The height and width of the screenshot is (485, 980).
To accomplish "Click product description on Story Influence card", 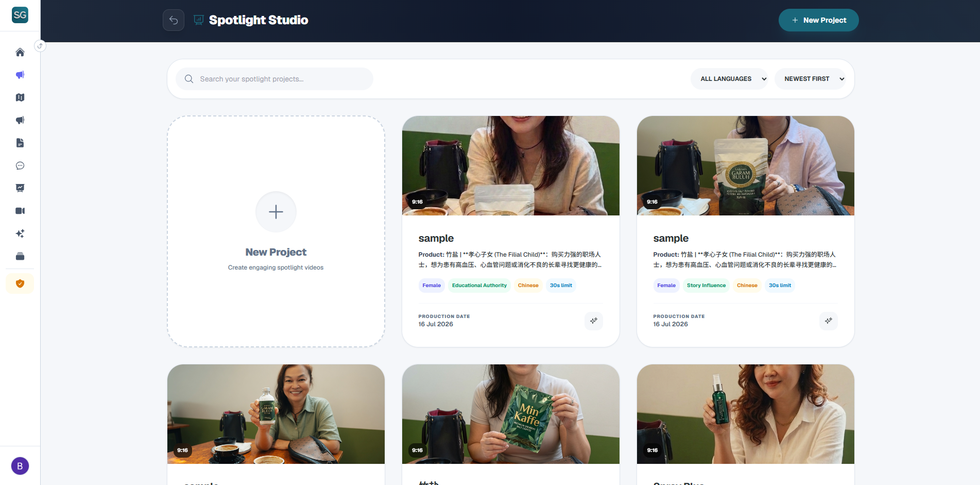I will [745, 260].
